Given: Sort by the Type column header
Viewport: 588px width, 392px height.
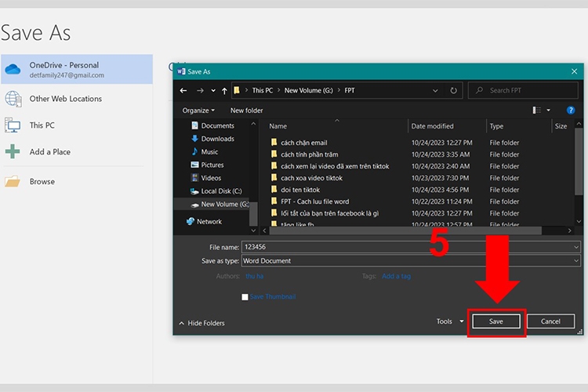Looking at the screenshot, I should pyautogui.click(x=496, y=126).
